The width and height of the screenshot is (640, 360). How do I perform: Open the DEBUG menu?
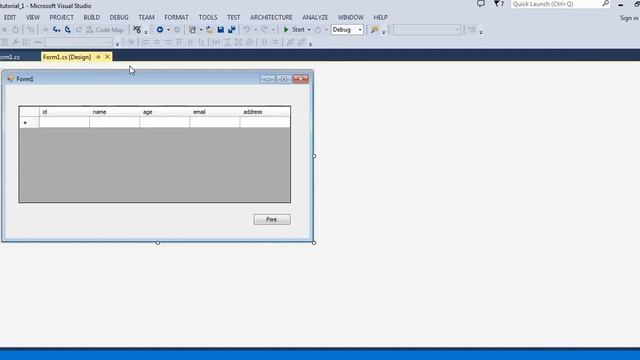tap(119, 18)
